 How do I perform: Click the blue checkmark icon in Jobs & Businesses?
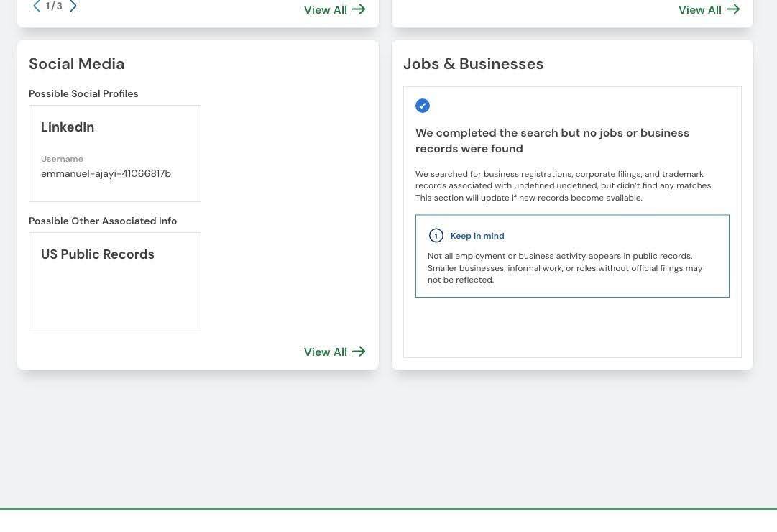tap(422, 106)
